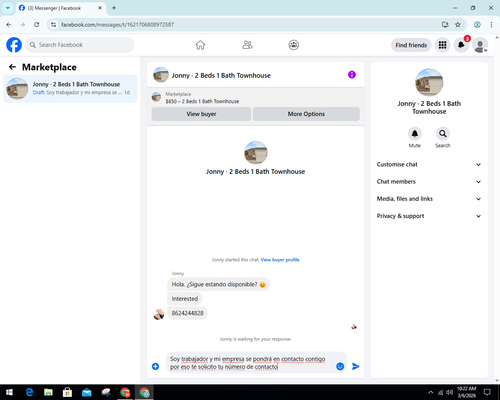Image resolution: width=500 pixels, height=400 pixels.
Task: Click Jonny's avatar beside phone number message
Action: coord(159,314)
